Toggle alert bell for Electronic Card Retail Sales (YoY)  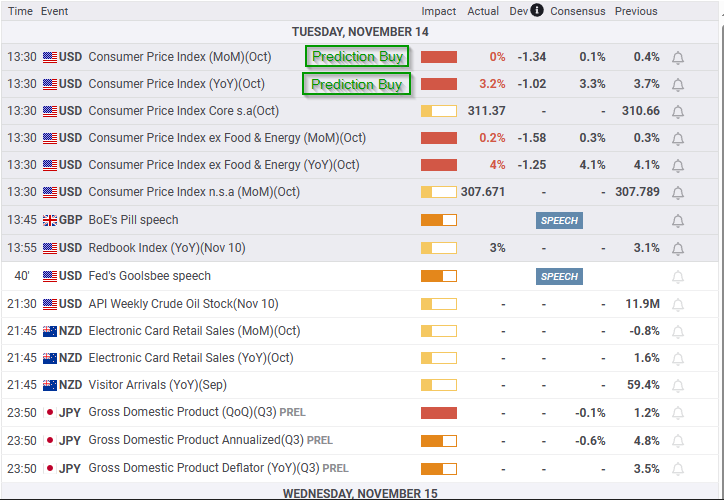677,359
